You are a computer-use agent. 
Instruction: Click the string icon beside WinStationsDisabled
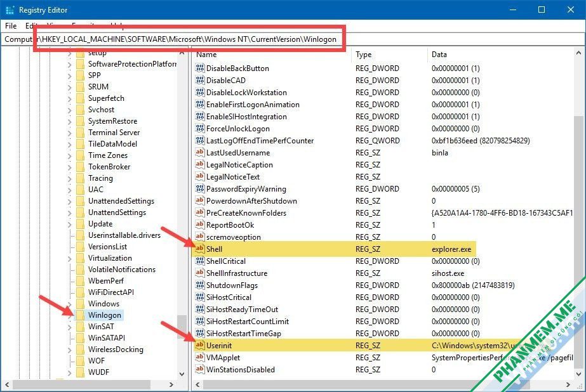(200, 369)
